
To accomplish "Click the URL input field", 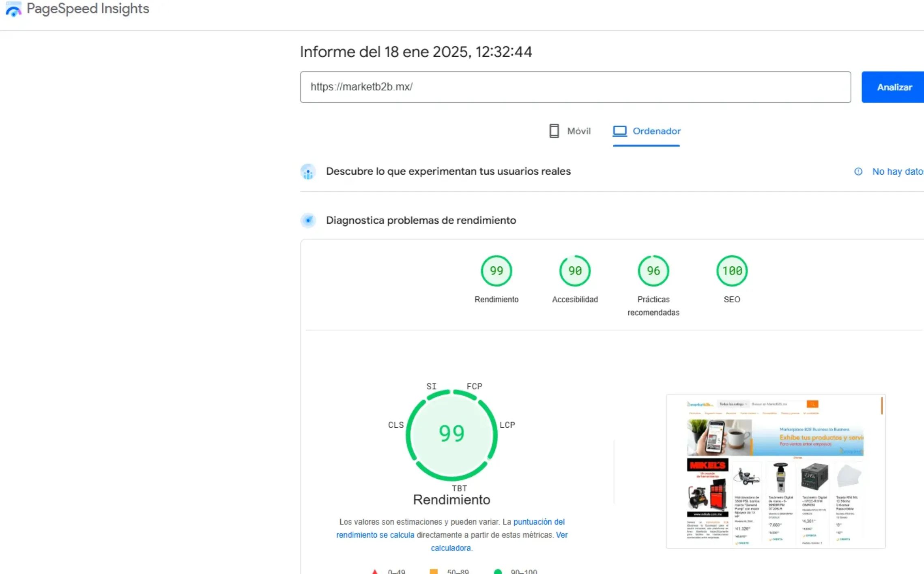I will tap(575, 87).
